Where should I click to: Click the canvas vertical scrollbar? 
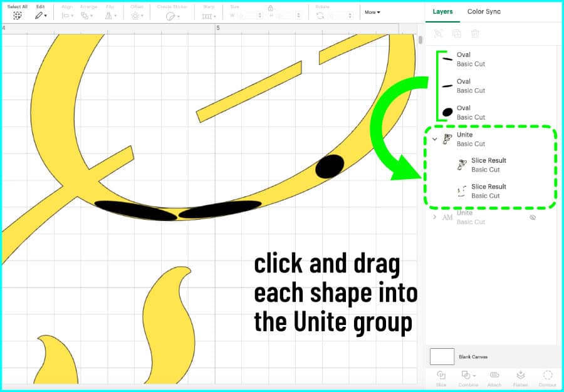click(x=420, y=40)
